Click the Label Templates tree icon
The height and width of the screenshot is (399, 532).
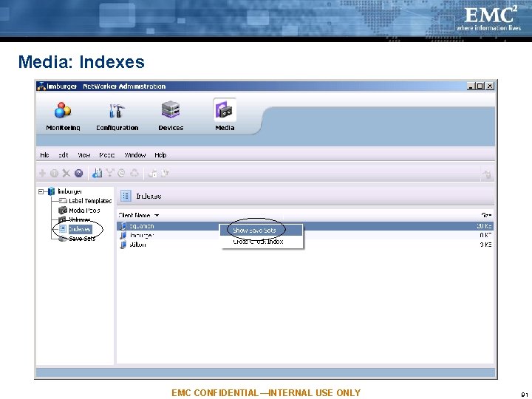coord(63,201)
